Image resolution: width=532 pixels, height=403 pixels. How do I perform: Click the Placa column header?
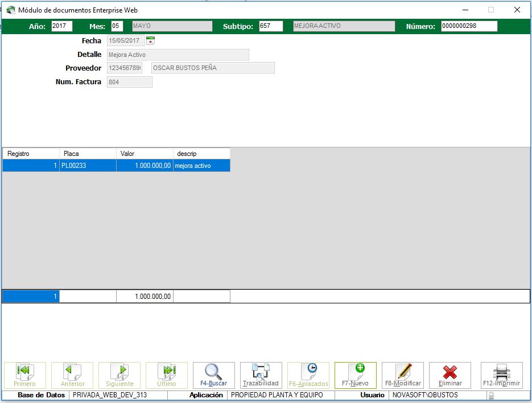[x=88, y=154]
